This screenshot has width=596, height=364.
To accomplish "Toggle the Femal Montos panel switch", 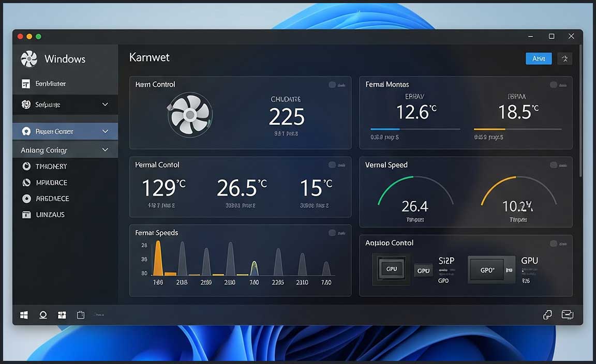I will (554, 84).
